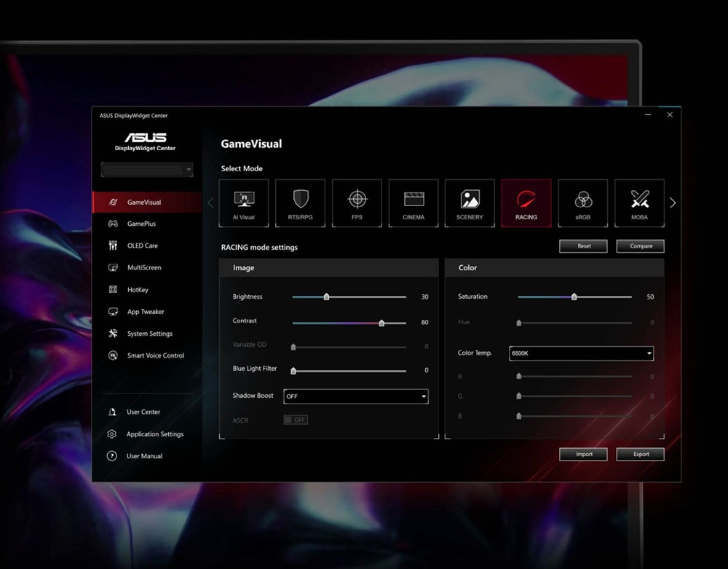Click the Compare button
This screenshot has width=728, height=569.
coord(640,246)
